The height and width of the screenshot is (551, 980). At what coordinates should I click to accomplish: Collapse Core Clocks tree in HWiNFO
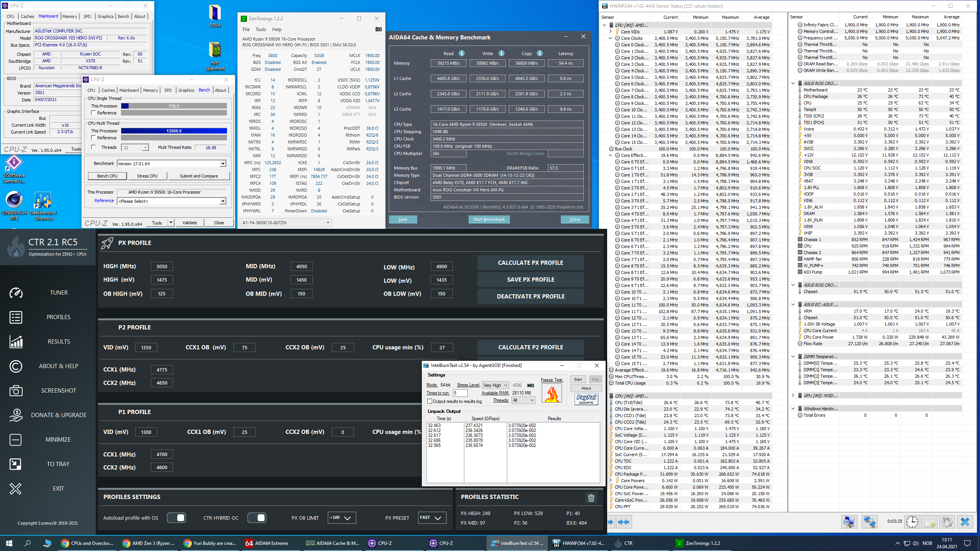tap(611, 38)
